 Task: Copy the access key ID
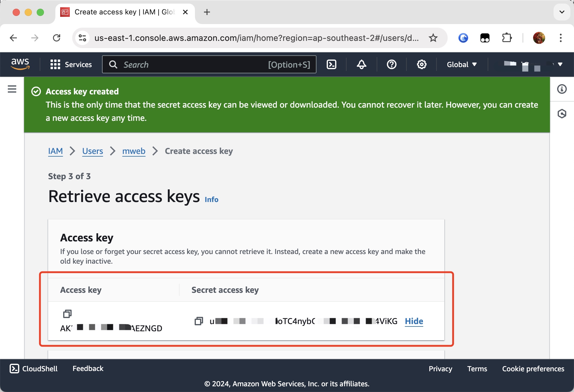pos(67,314)
